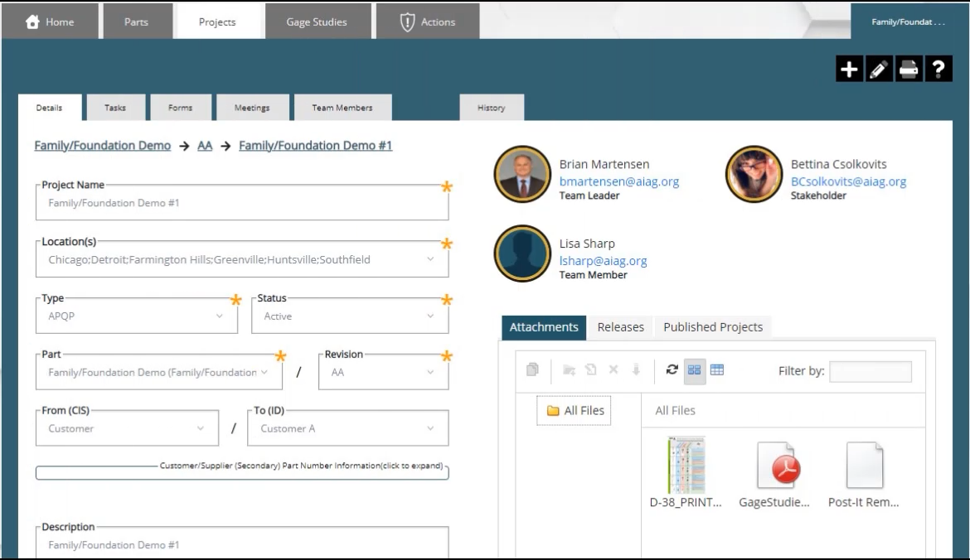970x560 pixels.
Task: Switch to the Team Members tab
Action: pos(342,108)
